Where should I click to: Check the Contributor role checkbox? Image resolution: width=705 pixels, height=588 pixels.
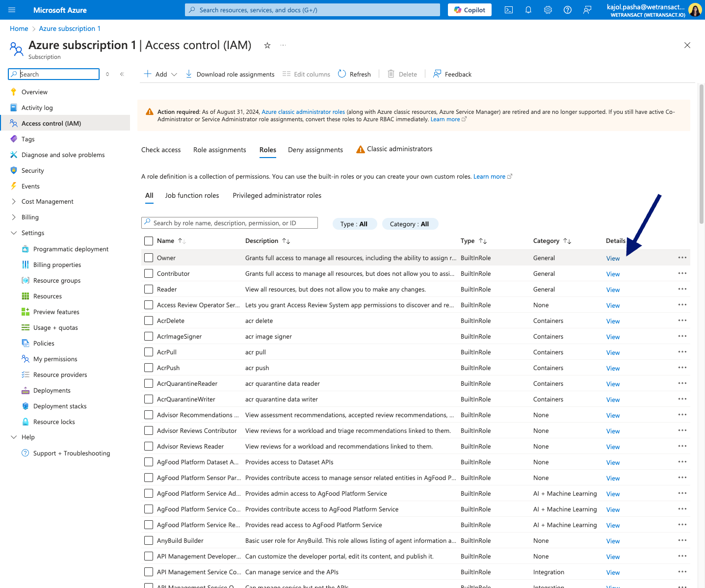coord(149,273)
